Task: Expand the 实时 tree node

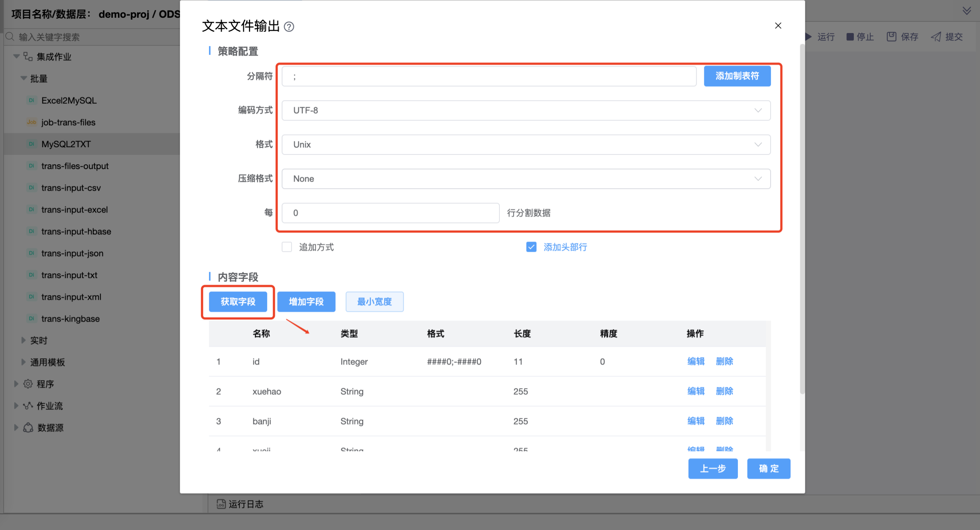Action: coord(24,340)
